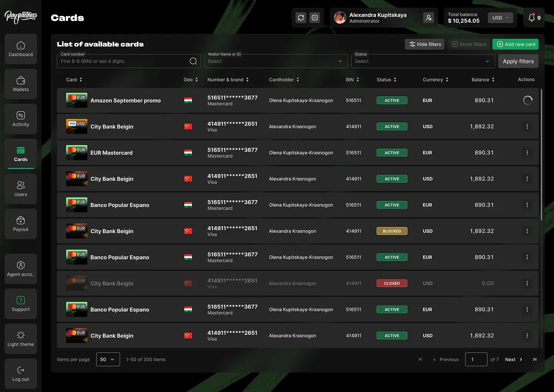
Task: Click card name "EUR Mastercard"
Action: [112, 153]
